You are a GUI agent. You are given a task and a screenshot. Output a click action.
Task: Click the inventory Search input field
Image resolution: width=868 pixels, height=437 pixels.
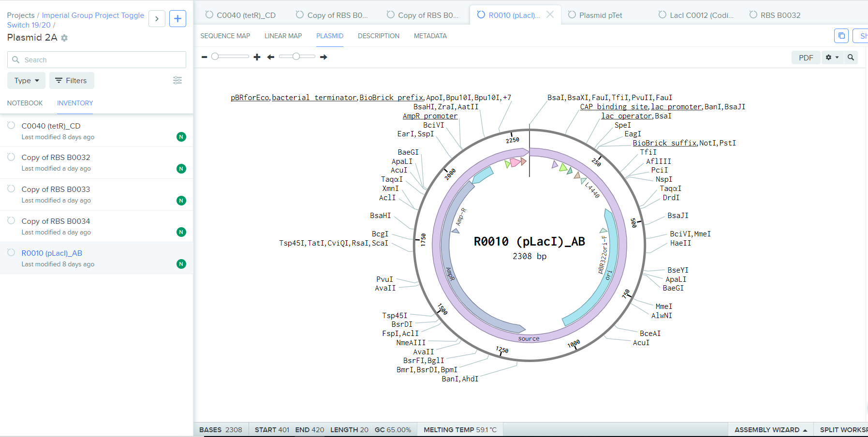pyautogui.click(x=97, y=60)
